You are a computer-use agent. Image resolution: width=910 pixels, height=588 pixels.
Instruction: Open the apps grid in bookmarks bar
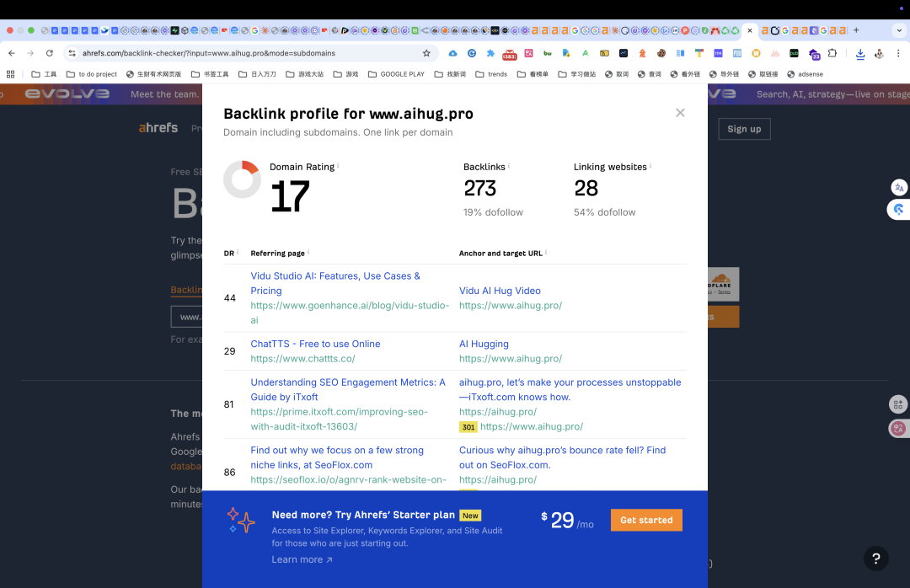(10, 74)
